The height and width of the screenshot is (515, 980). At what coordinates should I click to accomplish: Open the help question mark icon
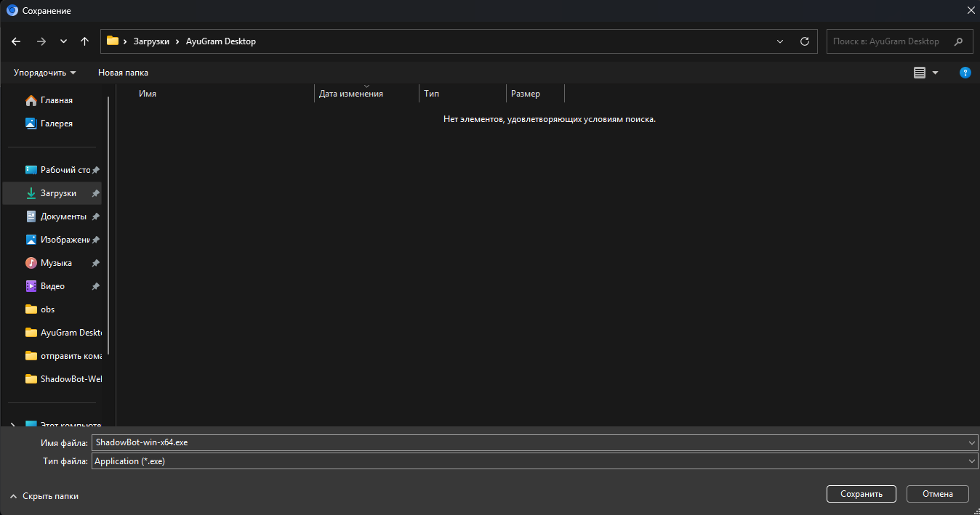(x=965, y=73)
